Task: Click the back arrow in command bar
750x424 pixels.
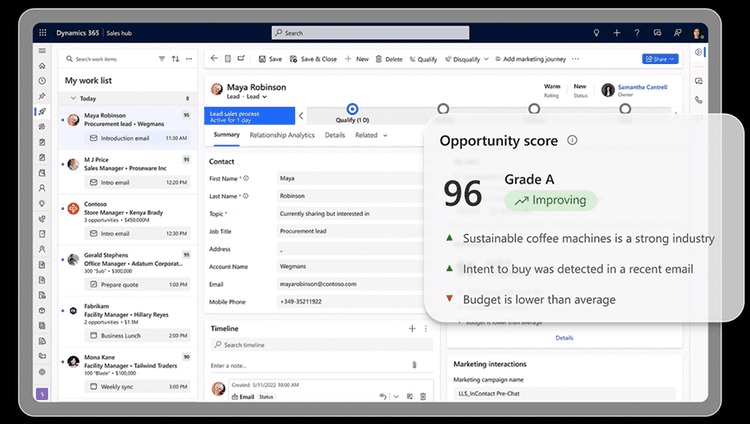Action: click(214, 58)
